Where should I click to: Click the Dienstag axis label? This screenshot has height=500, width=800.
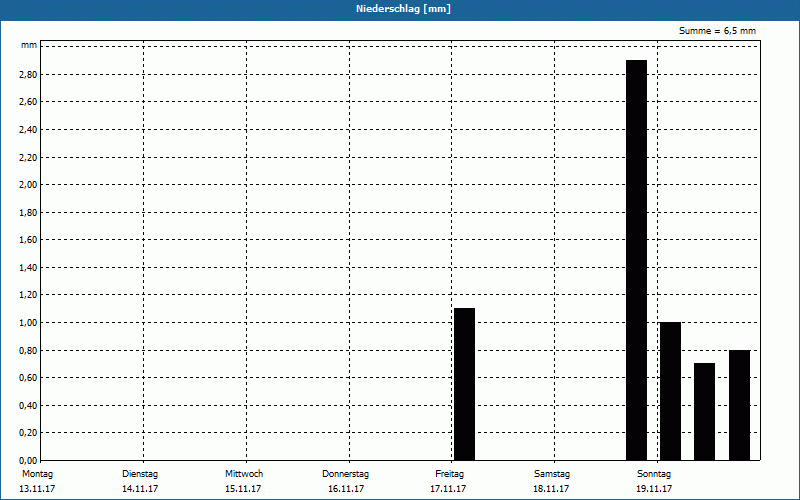140,474
